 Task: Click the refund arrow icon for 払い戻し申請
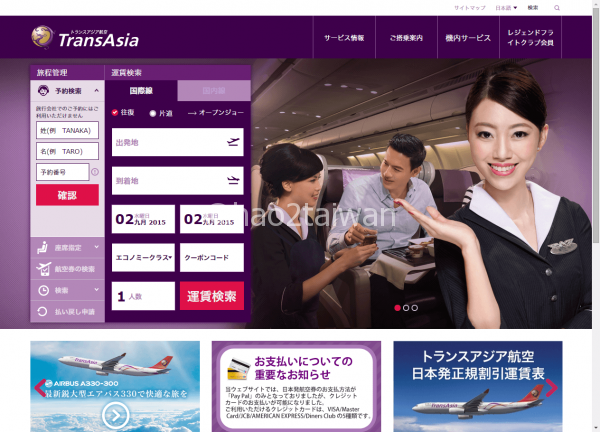[44, 312]
